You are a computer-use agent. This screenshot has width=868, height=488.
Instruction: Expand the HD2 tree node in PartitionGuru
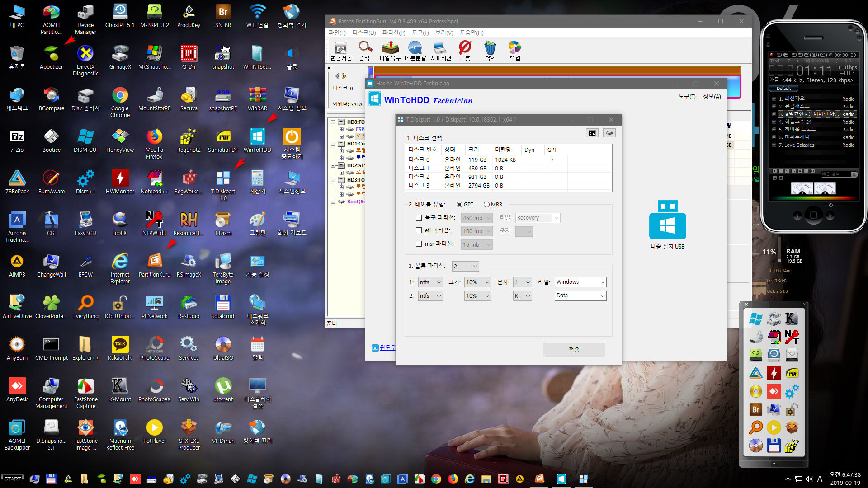pos(333,165)
